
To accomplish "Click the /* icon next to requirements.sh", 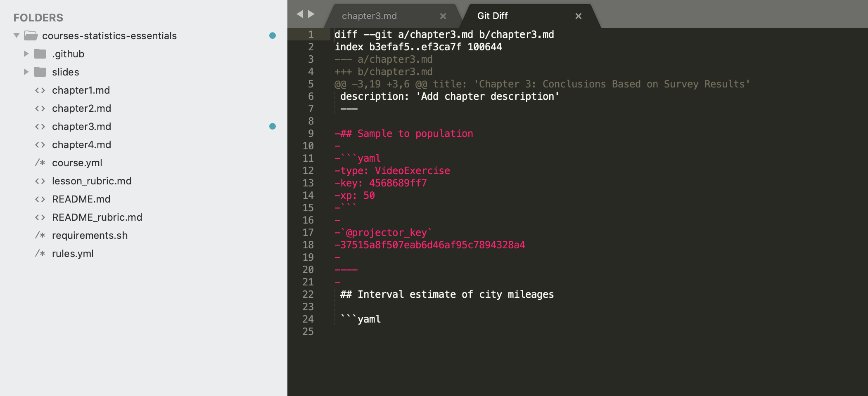I will (x=40, y=235).
